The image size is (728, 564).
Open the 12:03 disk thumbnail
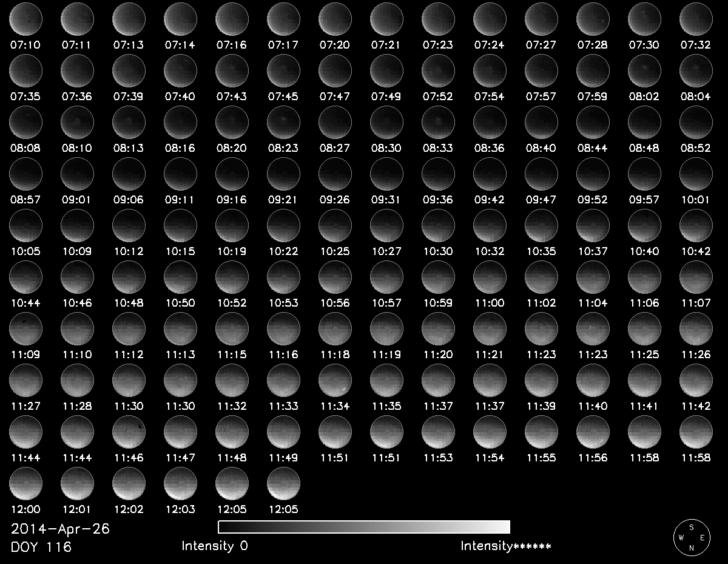(180, 484)
